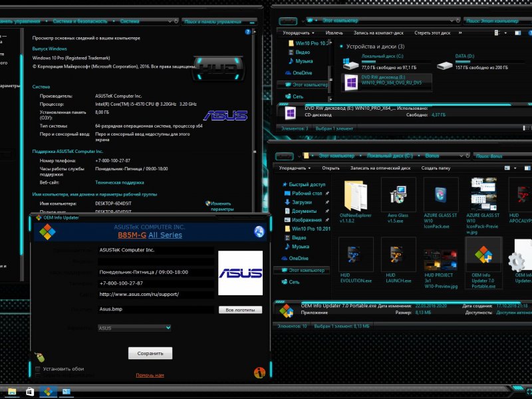The height and width of the screenshot is (399, 532).
Task: Open the orange info icon in OEM Info Updater
Action: pos(259,372)
